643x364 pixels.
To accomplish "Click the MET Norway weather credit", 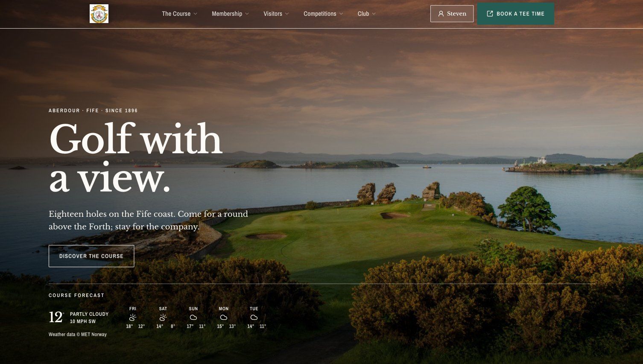I will click(x=78, y=335).
